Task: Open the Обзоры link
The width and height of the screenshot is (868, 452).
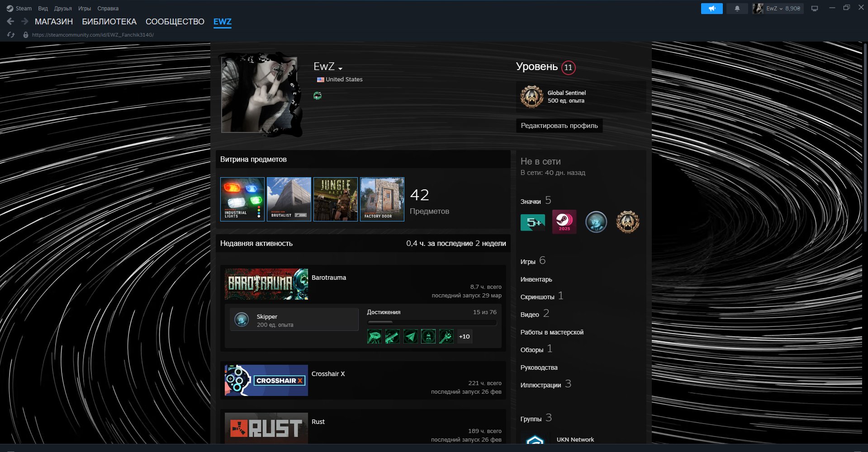Action: tap(536, 349)
